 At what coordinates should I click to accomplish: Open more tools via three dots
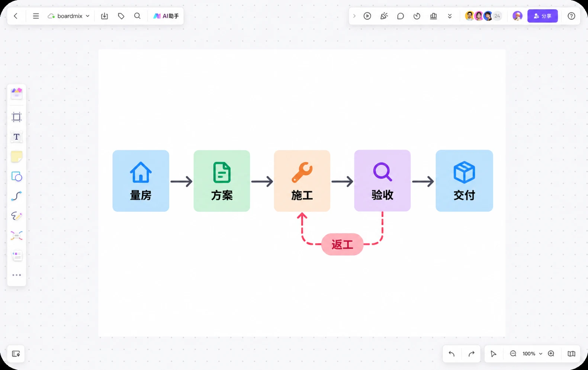[17, 275]
